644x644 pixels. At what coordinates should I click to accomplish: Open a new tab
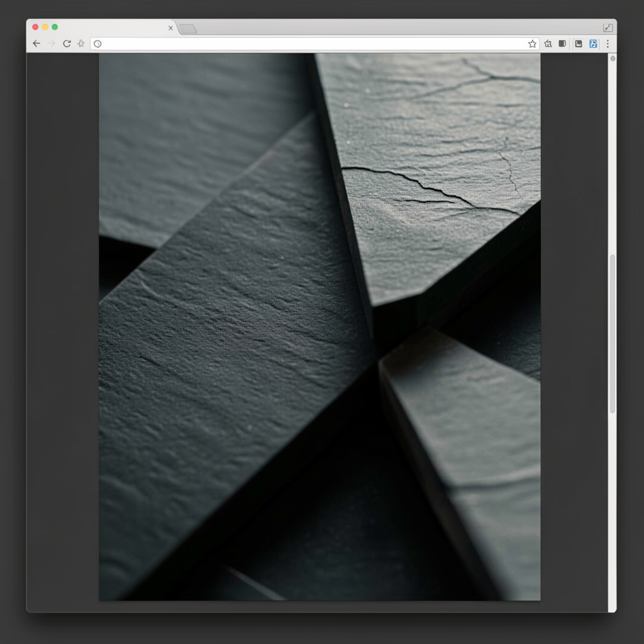click(x=188, y=29)
